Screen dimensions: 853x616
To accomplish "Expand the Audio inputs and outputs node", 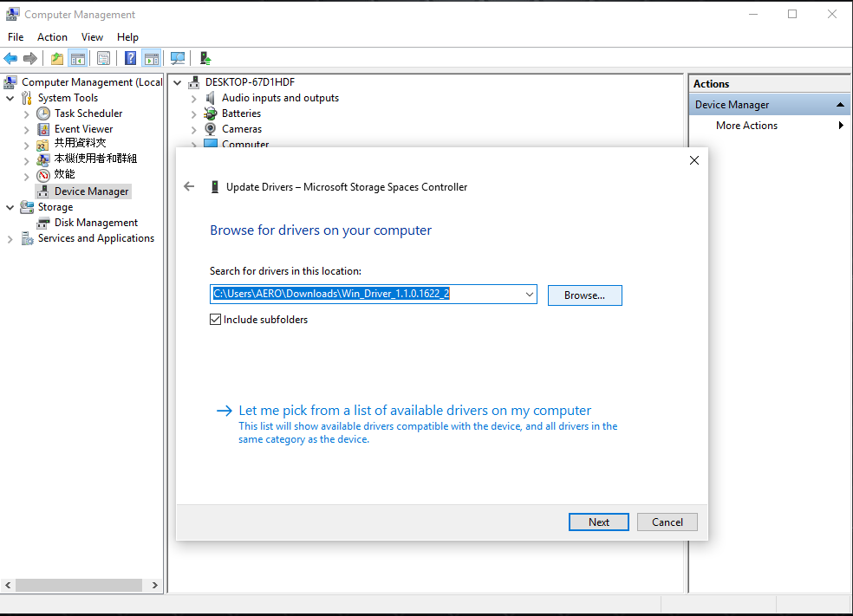I will [x=193, y=99].
